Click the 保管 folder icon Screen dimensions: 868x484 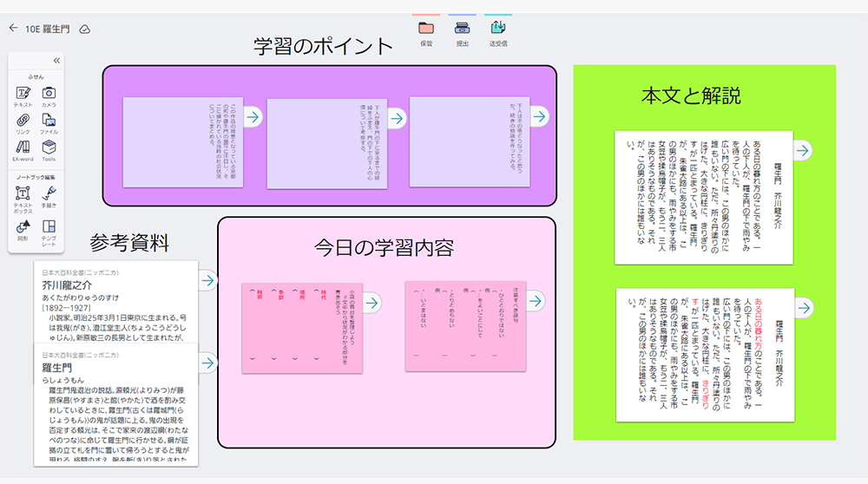point(426,33)
